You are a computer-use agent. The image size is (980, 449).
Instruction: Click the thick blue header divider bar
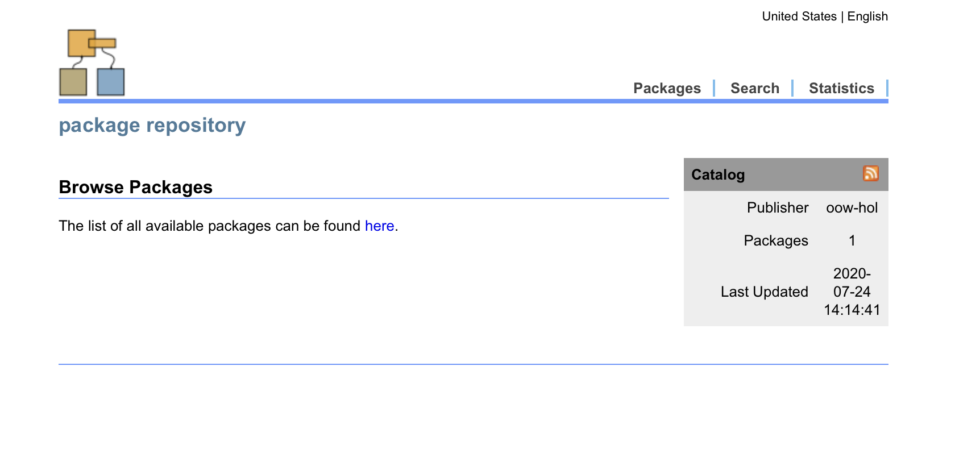473,101
